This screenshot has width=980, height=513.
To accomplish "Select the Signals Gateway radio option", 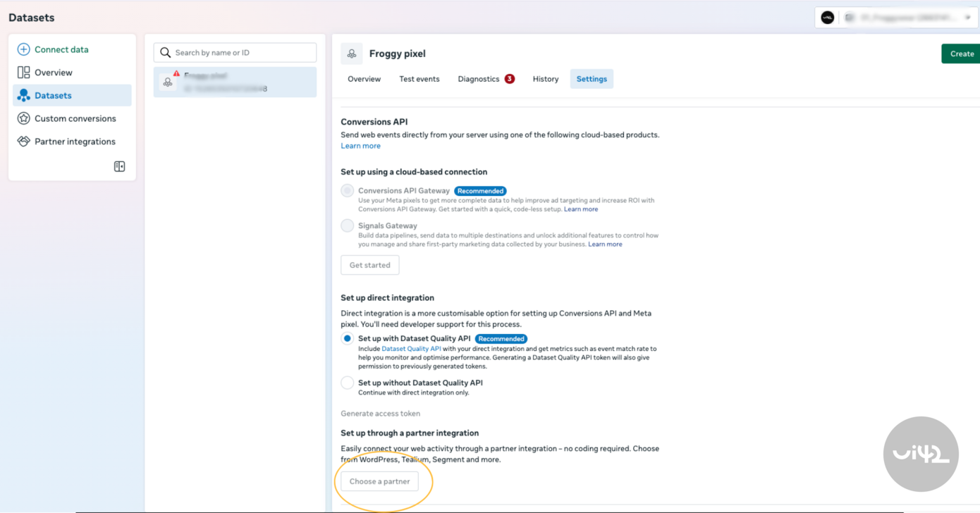I will pos(347,226).
